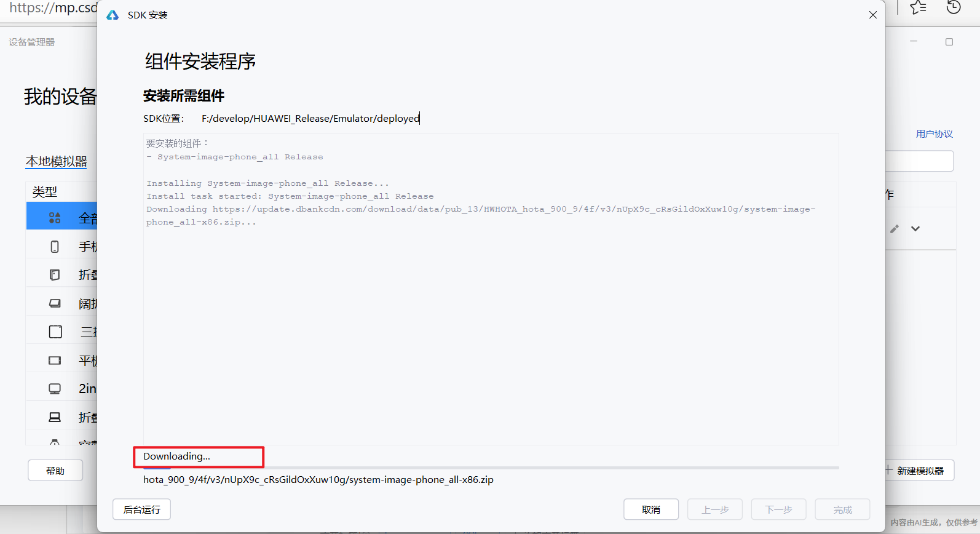Viewport: 980px width, 534px height.
Task: Open browser history clock icon
Action: click(x=954, y=7)
